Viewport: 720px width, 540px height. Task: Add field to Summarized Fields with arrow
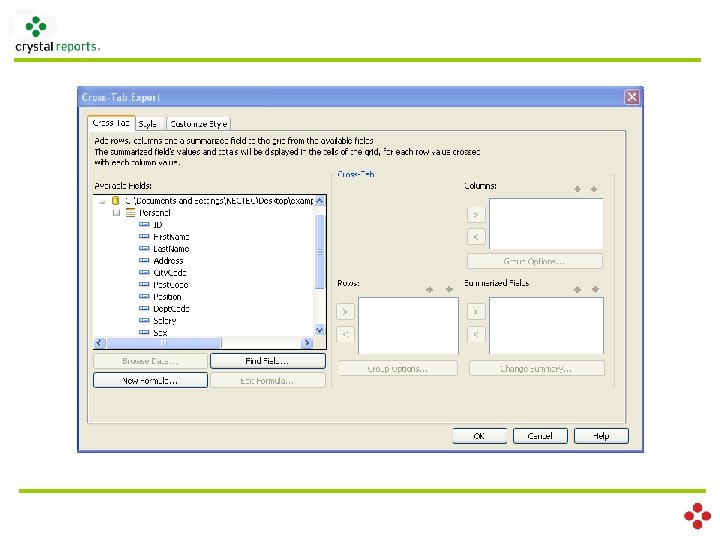pyautogui.click(x=476, y=312)
